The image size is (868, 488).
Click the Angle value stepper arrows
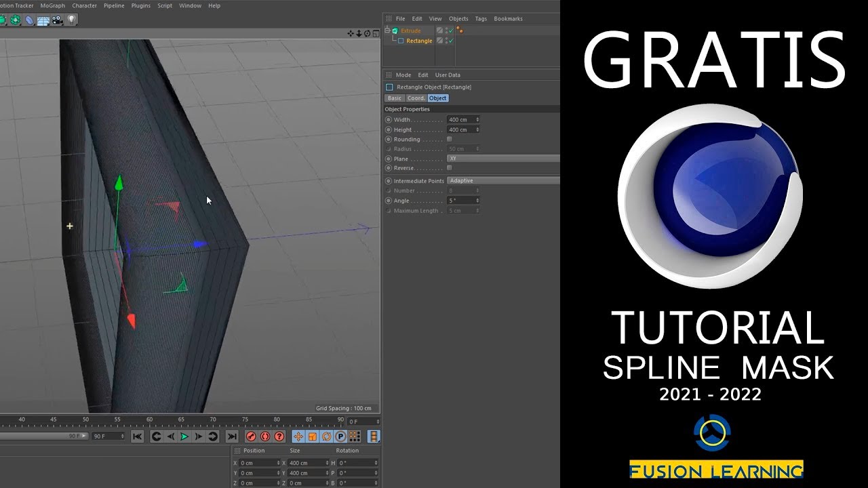click(477, 201)
